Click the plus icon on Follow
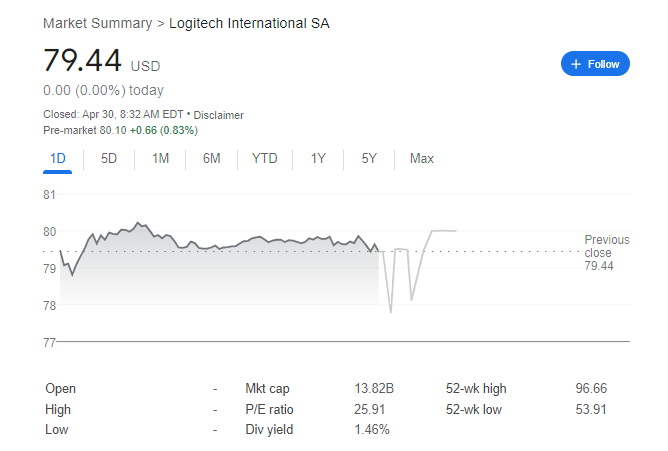Image resolution: width=668 pixels, height=451 pixels. click(576, 64)
